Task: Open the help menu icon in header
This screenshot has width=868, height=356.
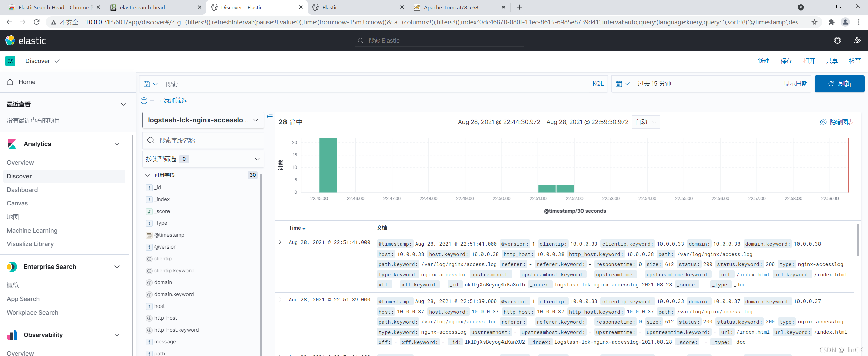Action: pos(837,41)
